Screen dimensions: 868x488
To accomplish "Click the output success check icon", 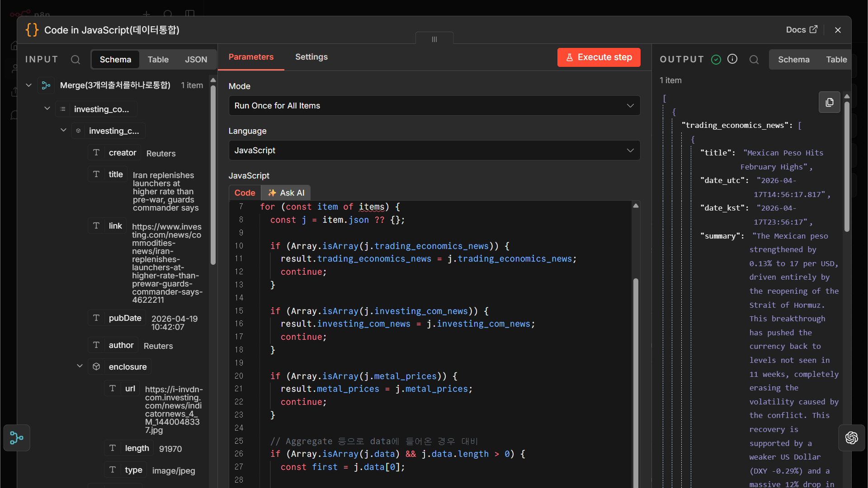I will point(716,60).
